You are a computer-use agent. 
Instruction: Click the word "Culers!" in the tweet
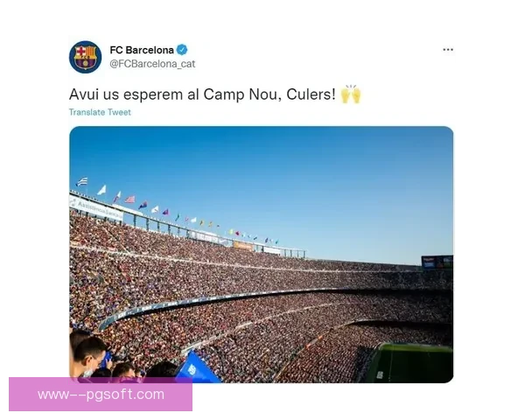[311, 94]
